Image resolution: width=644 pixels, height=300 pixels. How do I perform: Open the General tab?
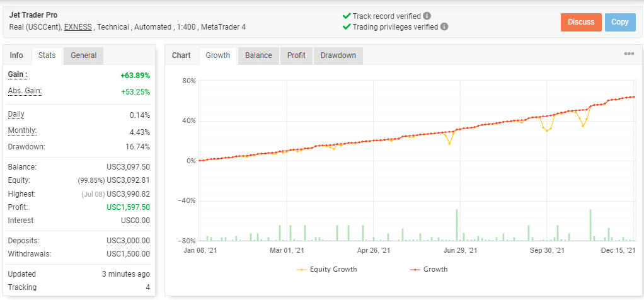click(x=83, y=55)
